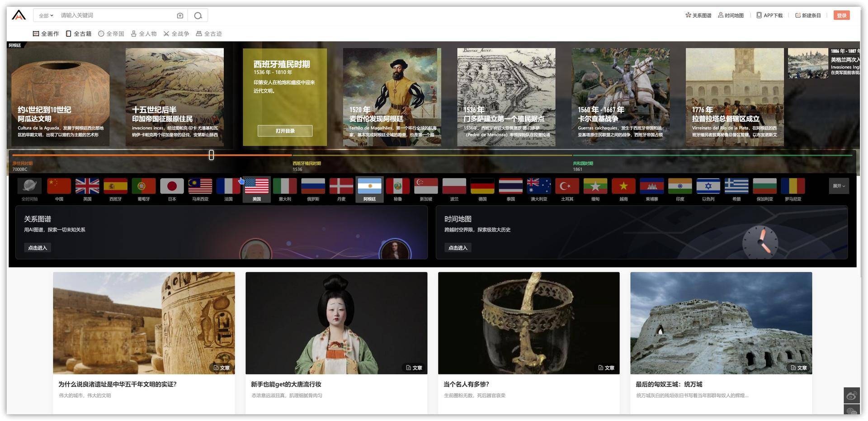Screen dimensions: 868x421
Task: Click the 打开目录 button
Action: click(x=285, y=131)
